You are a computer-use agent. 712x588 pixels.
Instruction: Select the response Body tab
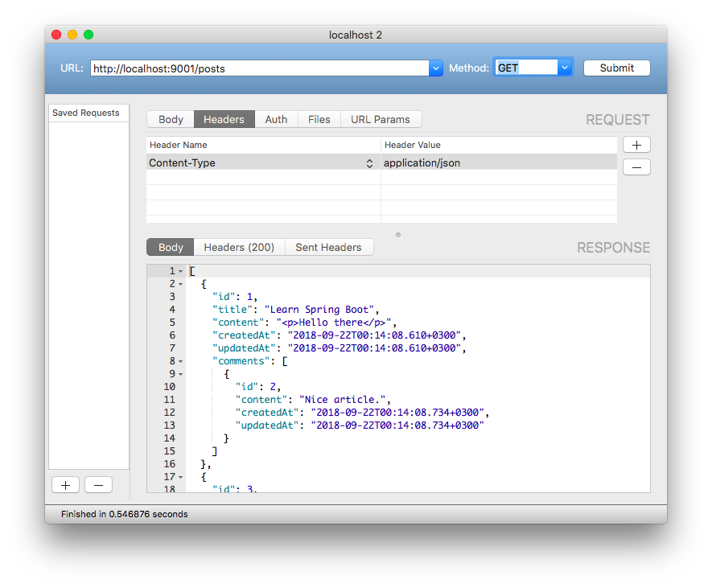171,248
